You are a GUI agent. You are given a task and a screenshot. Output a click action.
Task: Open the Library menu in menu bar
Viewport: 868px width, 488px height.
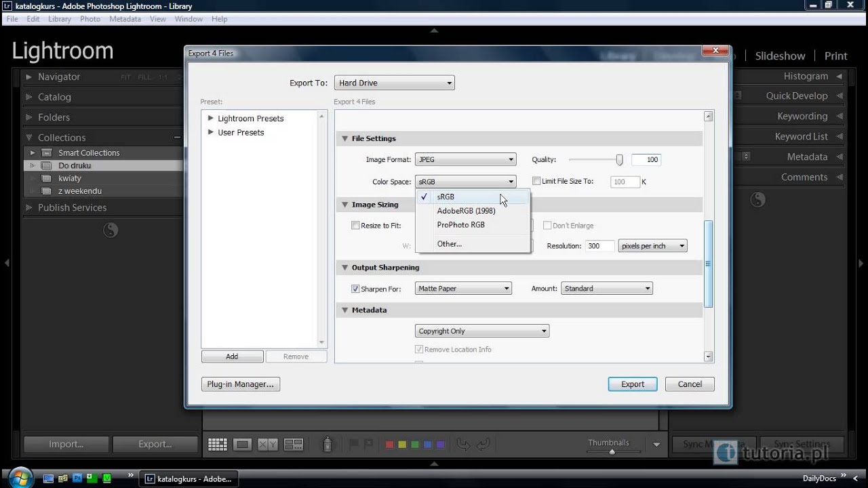(x=60, y=19)
